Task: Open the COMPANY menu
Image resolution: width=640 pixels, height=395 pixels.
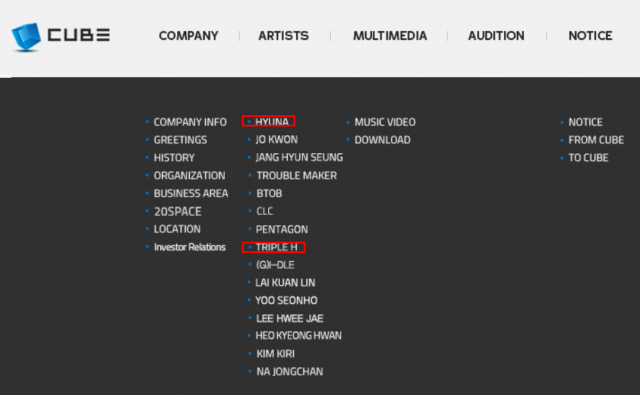Action: 189,36
